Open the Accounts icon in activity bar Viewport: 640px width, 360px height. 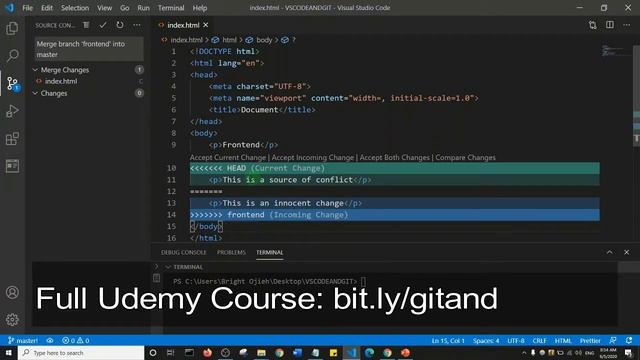click(12, 292)
